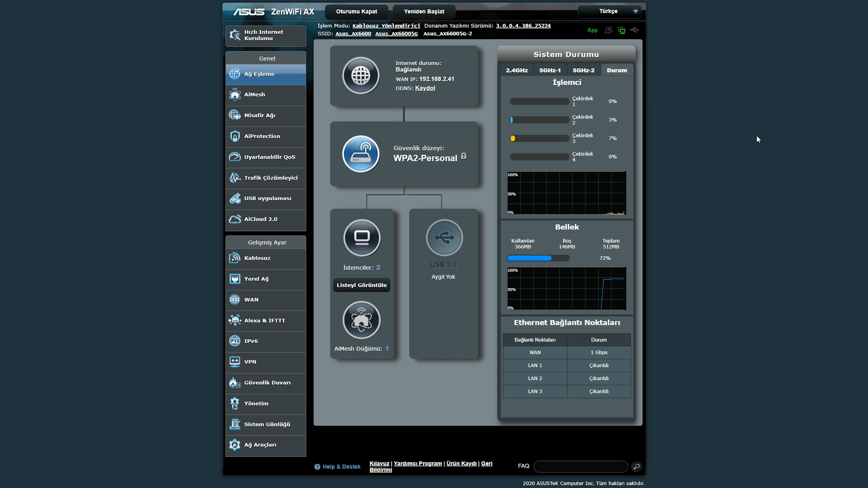Click the AiMesh Düğümü count 1

pos(387,349)
